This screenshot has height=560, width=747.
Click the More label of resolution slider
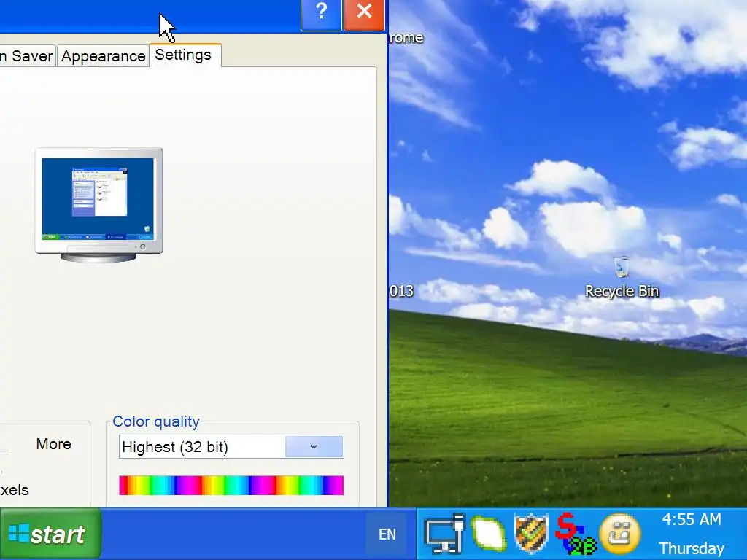pyautogui.click(x=54, y=444)
